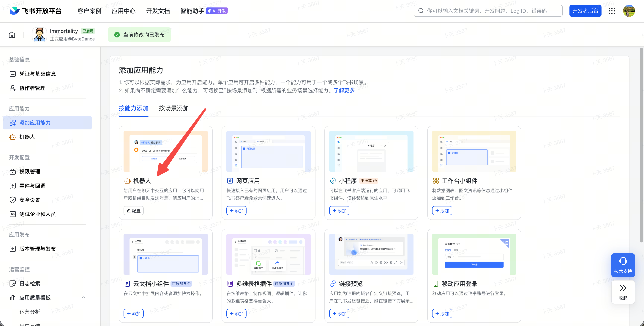Click the 权限管理 lock icon
Image resolution: width=644 pixels, height=326 pixels.
[x=12, y=172]
